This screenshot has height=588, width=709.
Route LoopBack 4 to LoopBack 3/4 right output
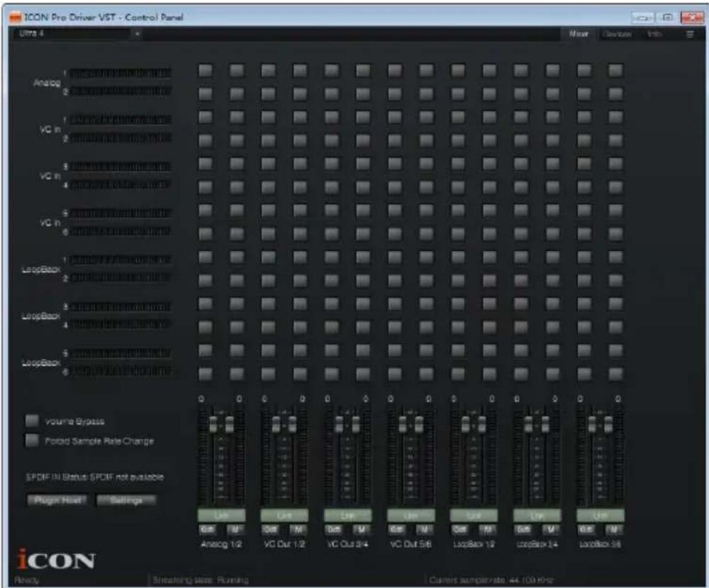pos(552,327)
